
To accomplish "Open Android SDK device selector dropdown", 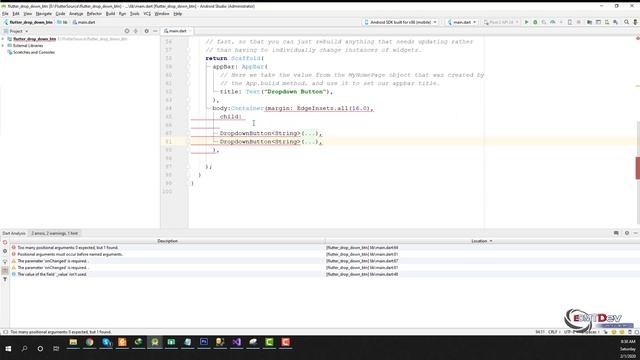I will pos(400,22).
